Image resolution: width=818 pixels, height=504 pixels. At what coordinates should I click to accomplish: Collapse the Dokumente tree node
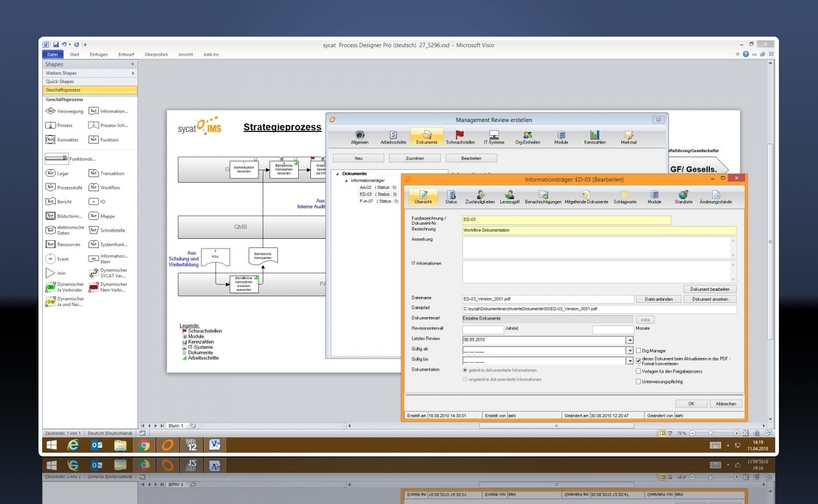(337, 174)
